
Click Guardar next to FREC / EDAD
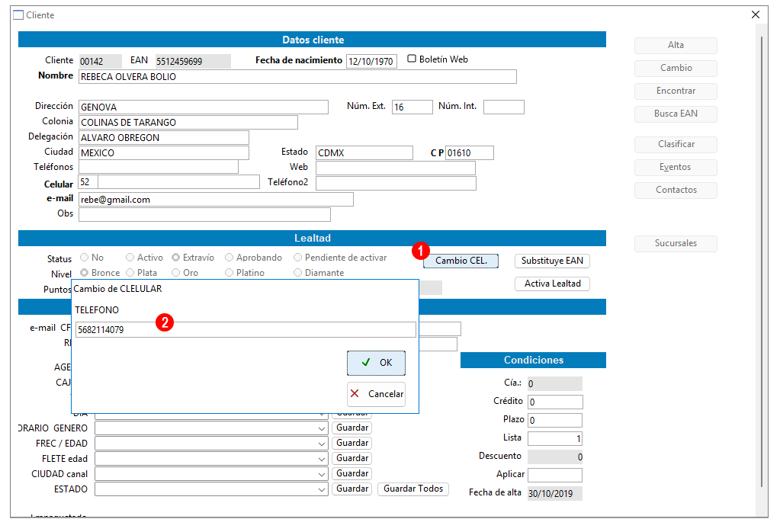coord(351,443)
